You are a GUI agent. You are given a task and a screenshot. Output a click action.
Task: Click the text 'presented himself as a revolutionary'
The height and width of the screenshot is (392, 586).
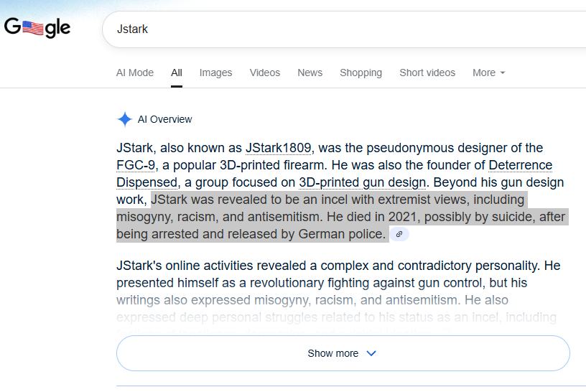(x=220, y=283)
